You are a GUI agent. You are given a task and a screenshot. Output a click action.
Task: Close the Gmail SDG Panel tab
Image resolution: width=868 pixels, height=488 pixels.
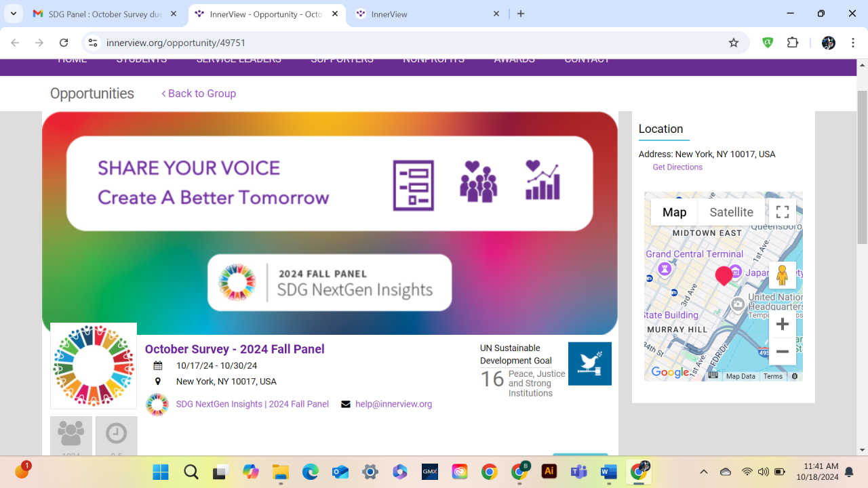point(174,14)
